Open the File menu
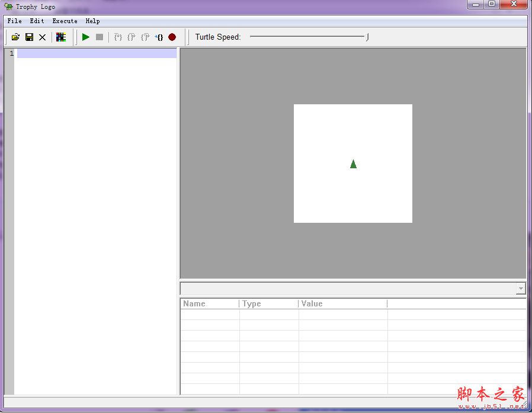 tap(15, 21)
